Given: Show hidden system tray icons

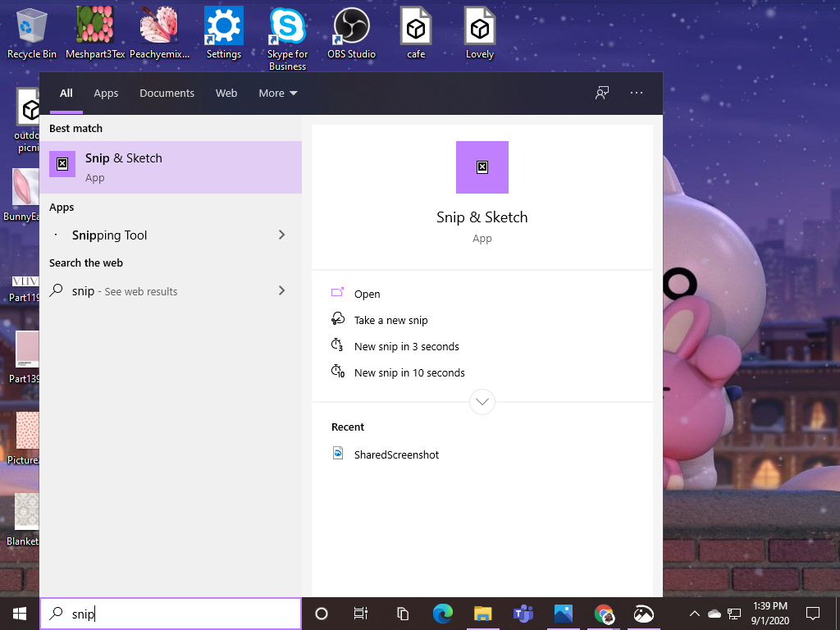Looking at the screenshot, I should (x=694, y=614).
